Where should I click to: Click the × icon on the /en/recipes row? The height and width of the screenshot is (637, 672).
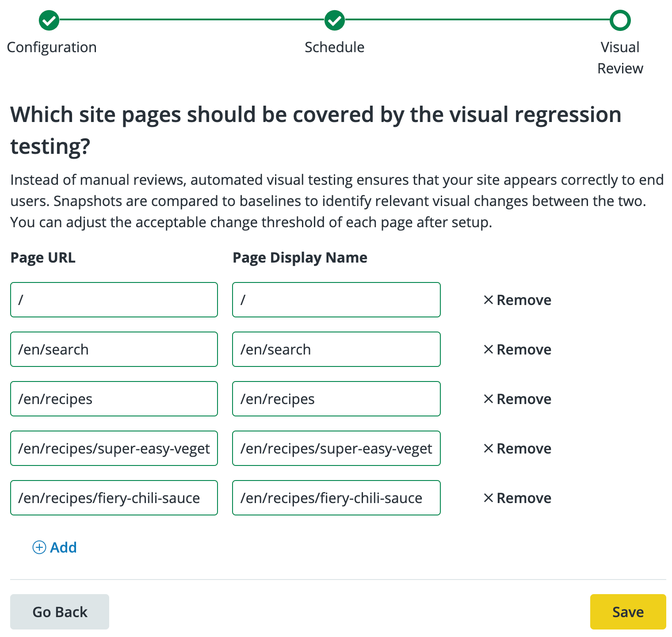(x=489, y=399)
